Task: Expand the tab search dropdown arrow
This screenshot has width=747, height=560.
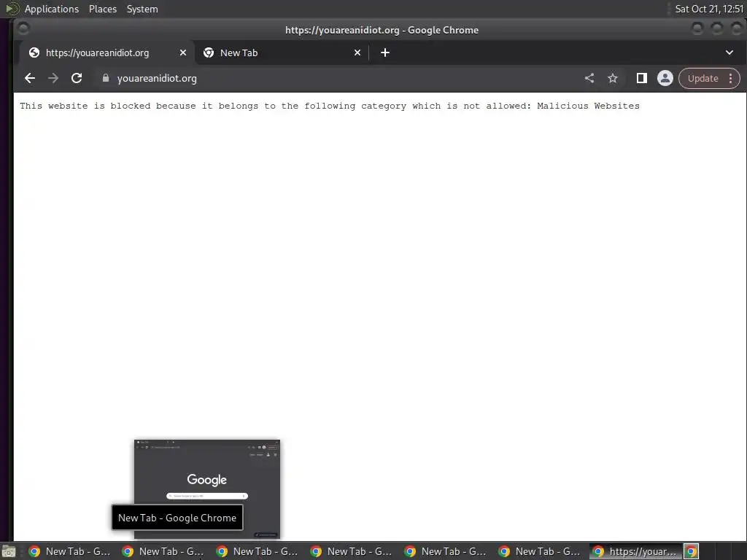Action: click(x=729, y=52)
